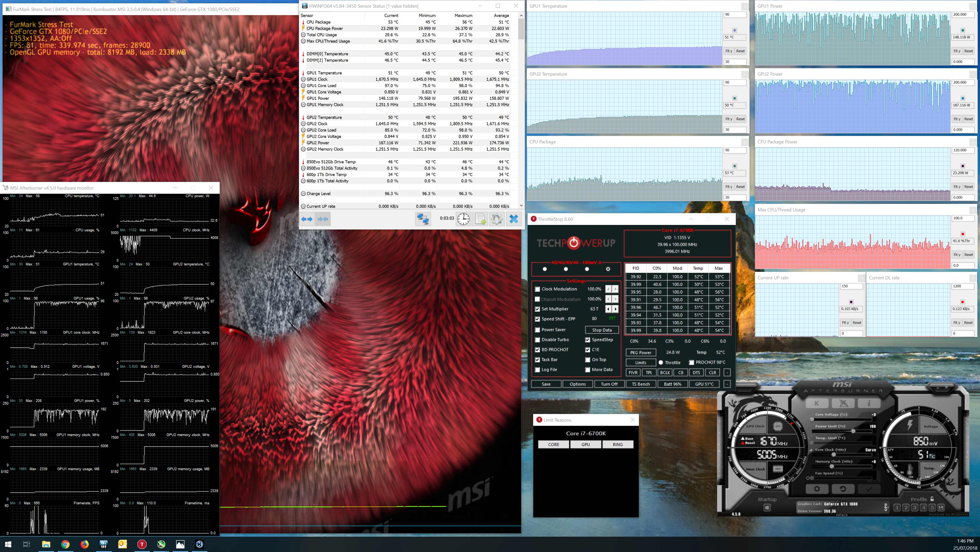This screenshot has height=552, width=980.
Task: Start HWiNFO logging with the sheet icon
Action: pos(480,219)
